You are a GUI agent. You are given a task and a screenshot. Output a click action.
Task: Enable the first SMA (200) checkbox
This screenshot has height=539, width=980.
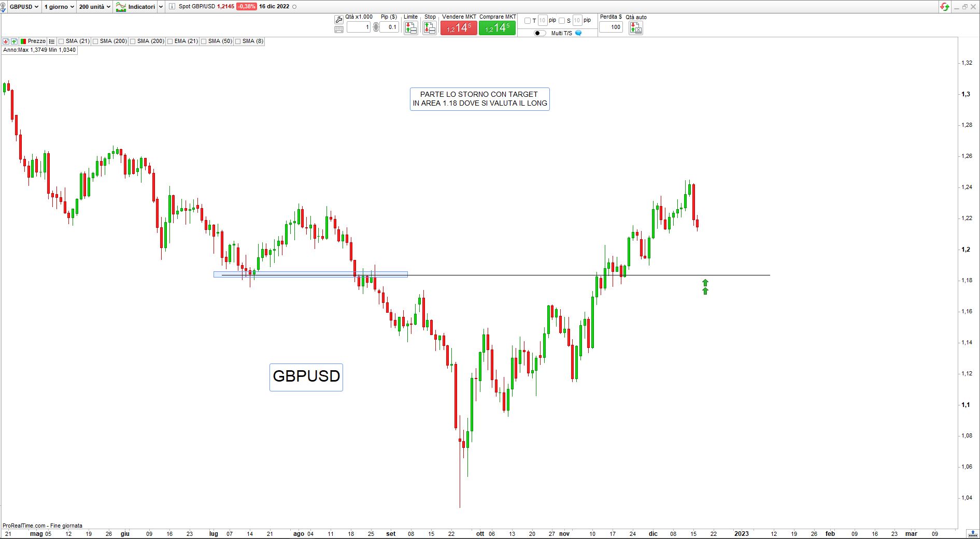(95, 41)
